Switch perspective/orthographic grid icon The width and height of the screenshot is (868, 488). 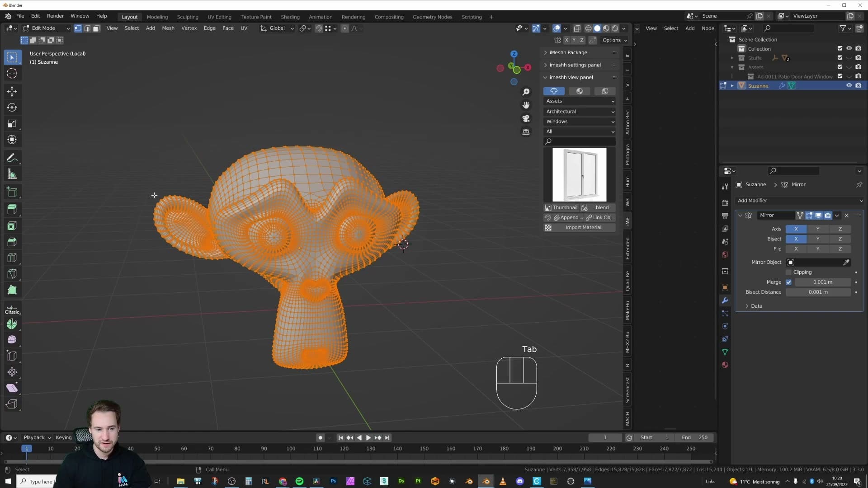coord(526,132)
